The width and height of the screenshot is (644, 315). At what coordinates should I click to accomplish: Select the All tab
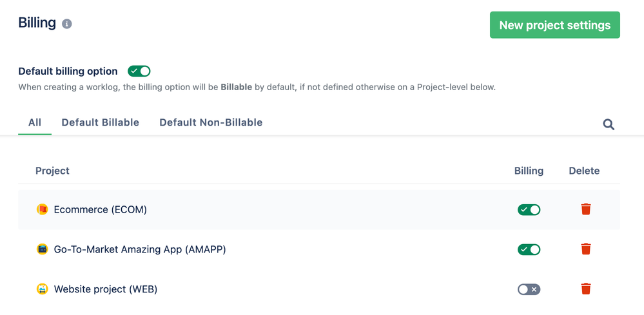tap(35, 122)
